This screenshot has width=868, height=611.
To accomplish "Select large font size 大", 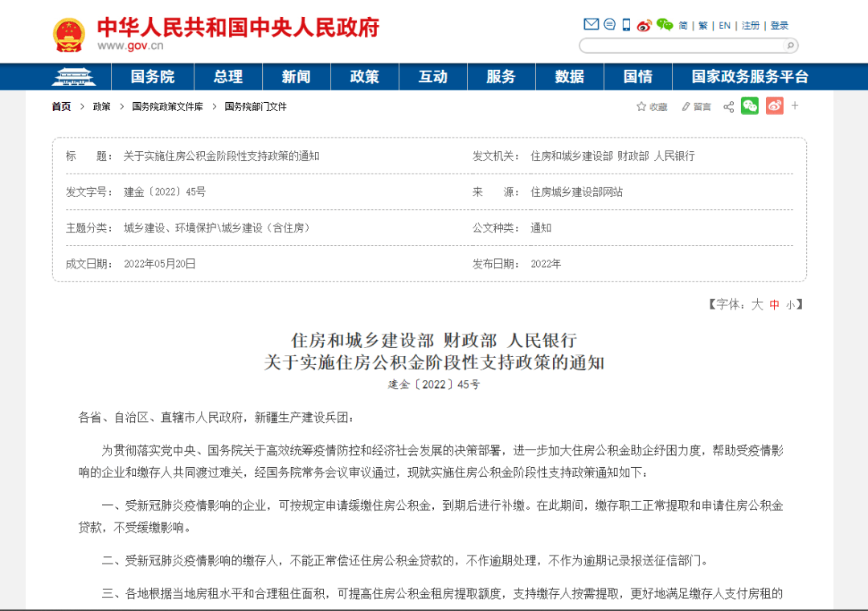I will (x=756, y=305).
